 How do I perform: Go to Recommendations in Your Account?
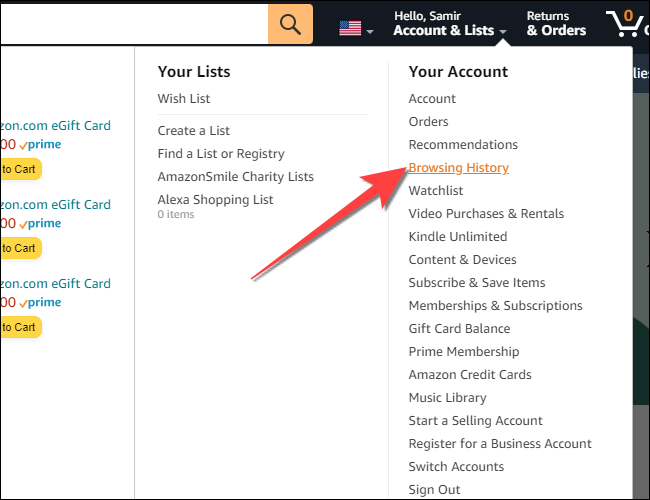pyautogui.click(x=463, y=145)
